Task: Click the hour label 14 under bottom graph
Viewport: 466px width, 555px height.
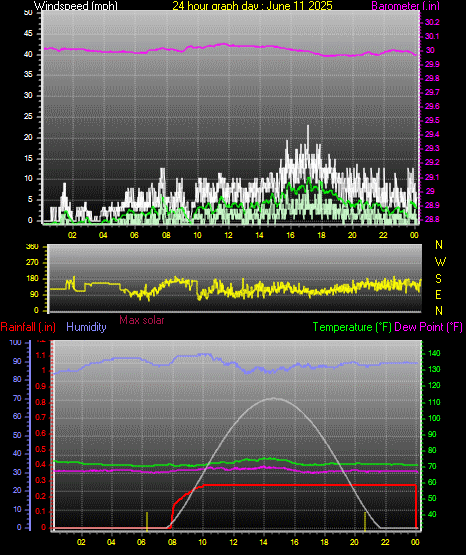Action: click(x=263, y=542)
